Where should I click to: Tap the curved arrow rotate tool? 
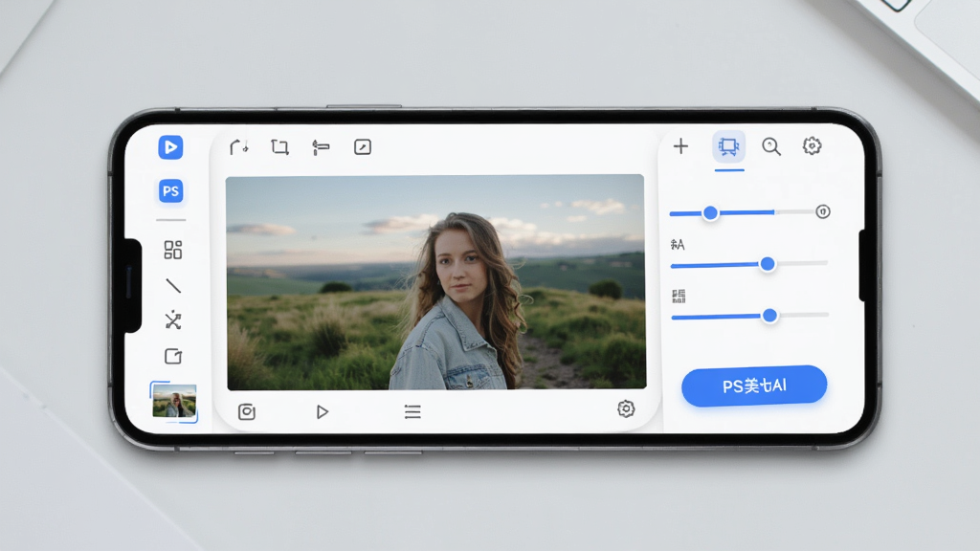[x=238, y=147]
